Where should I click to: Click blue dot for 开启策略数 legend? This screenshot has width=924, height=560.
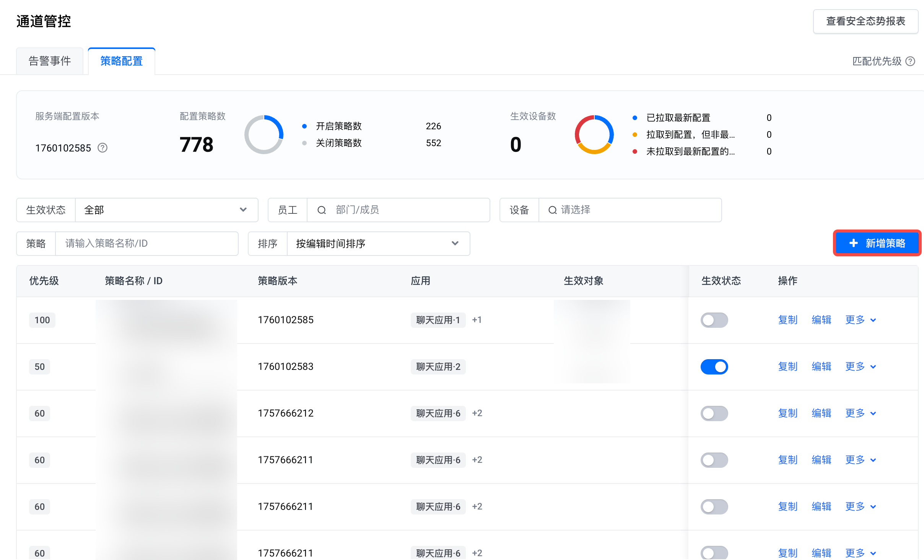click(304, 126)
